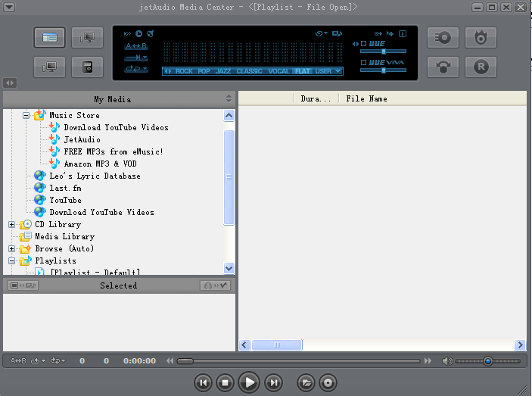The image size is (532, 396).
Task: Expand the CD Library tree node
Action: click(12, 224)
